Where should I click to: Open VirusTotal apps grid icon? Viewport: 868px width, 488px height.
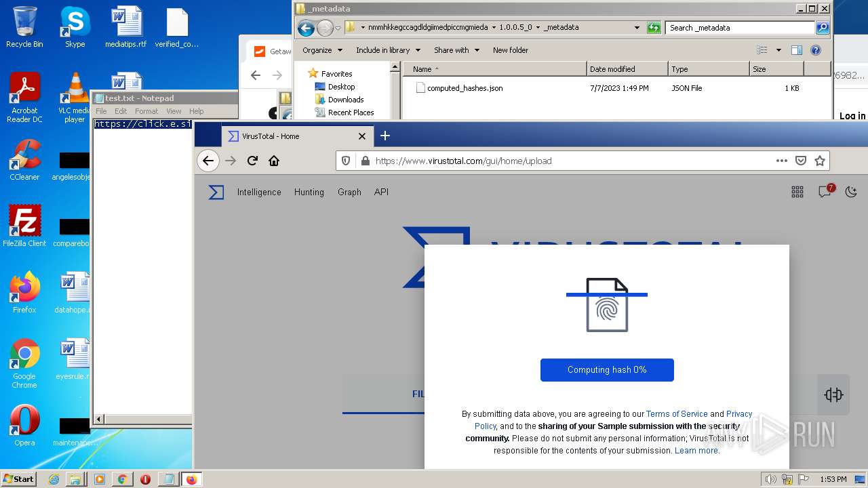click(797, 192)
